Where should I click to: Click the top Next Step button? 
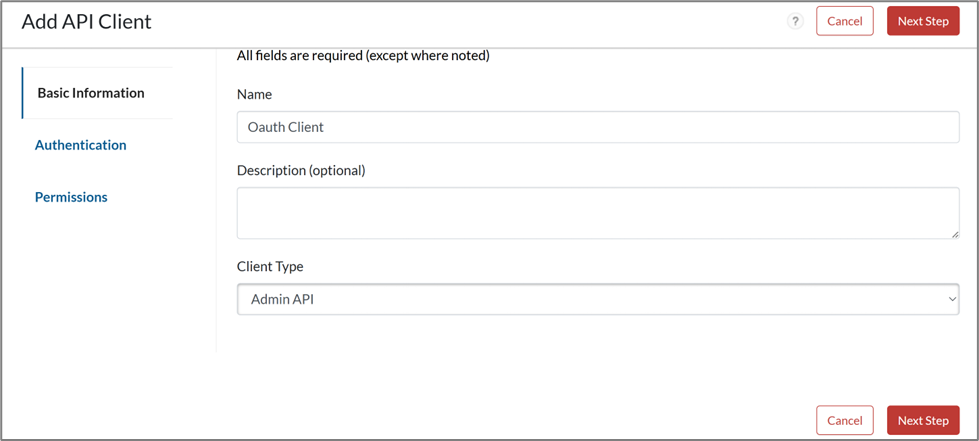[x=922, y=21]
